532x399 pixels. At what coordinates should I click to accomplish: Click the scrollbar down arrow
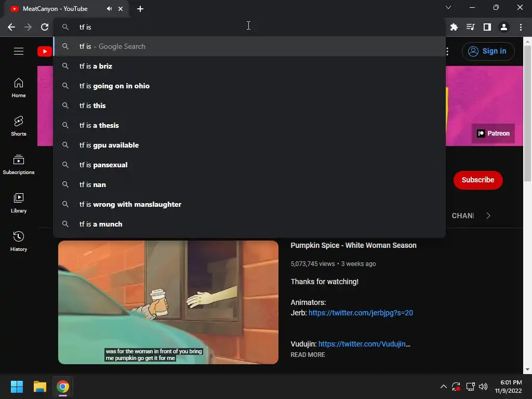(x=527, y=369)
